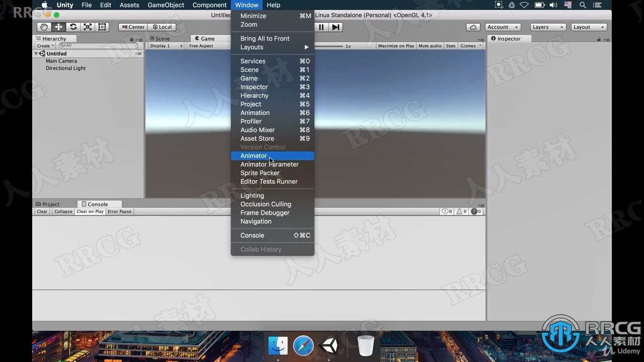Open Safari from the Dock
The height and width of the screenshot is (362, 644).
303,345
